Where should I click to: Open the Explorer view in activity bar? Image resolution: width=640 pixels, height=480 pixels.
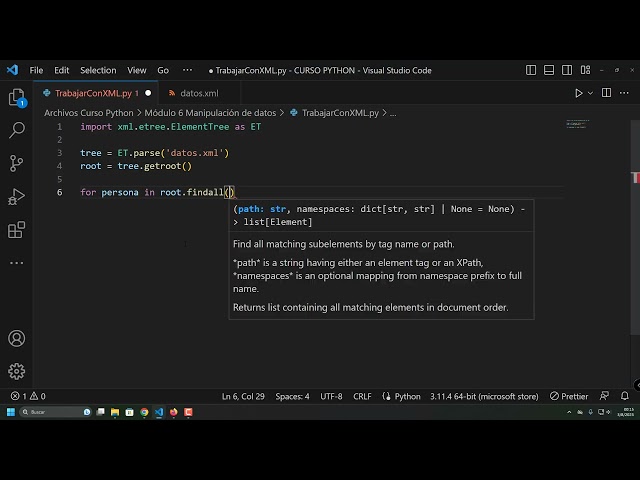click(17, 97)
